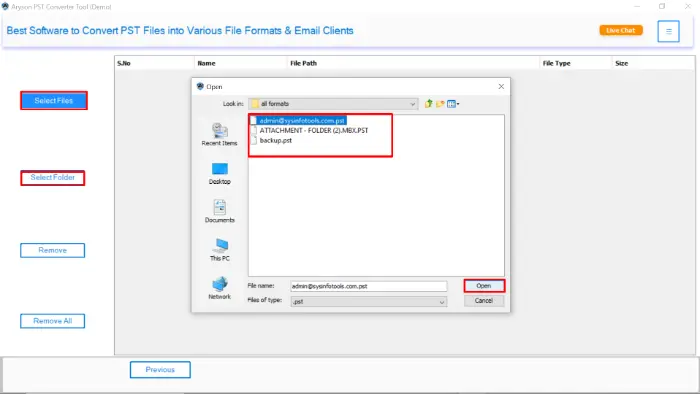Go to Desktop shortcut in dialog
Image resolution: width=700 pixels, height=394 pixels.
pyautogui.click(x=219, y=174)
